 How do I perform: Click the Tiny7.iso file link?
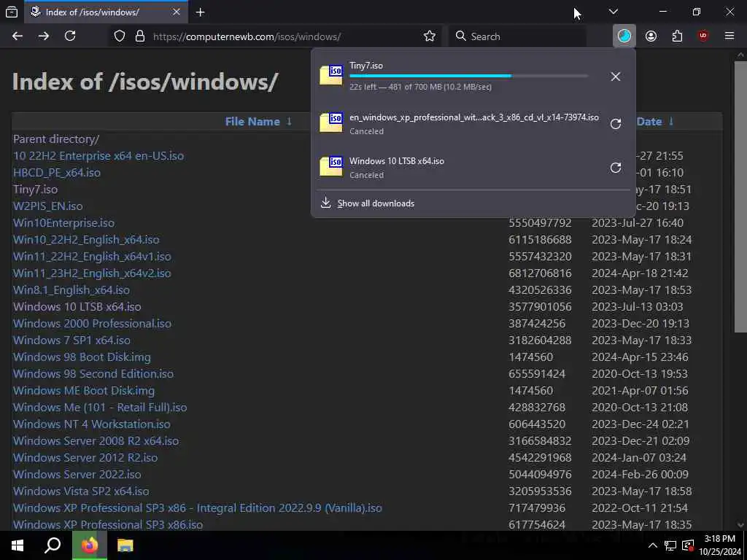35,189
